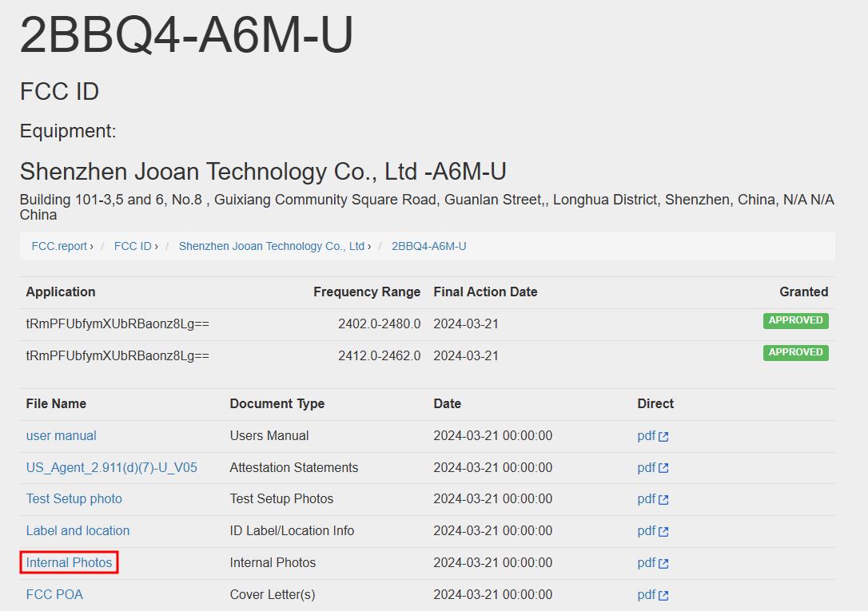Open the US_Agent_2.911(d)(7)-U_V05 document link
This screenshot has width=868, height=611.
pyautogui.click(x=111, y=468)
